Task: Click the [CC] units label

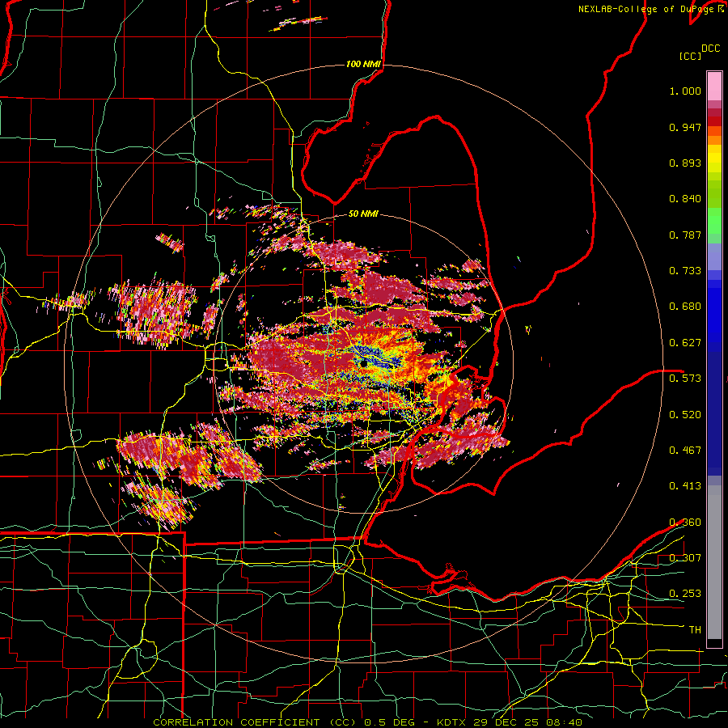Action: click(x=690, y=56)
